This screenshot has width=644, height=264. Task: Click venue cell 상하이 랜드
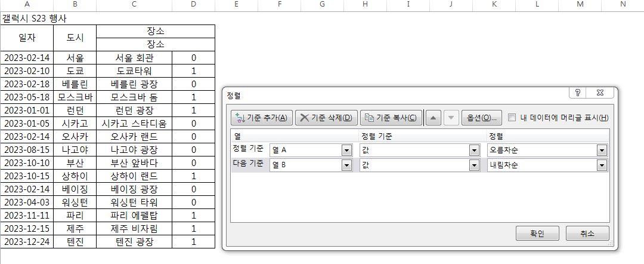tap(134, 176)
